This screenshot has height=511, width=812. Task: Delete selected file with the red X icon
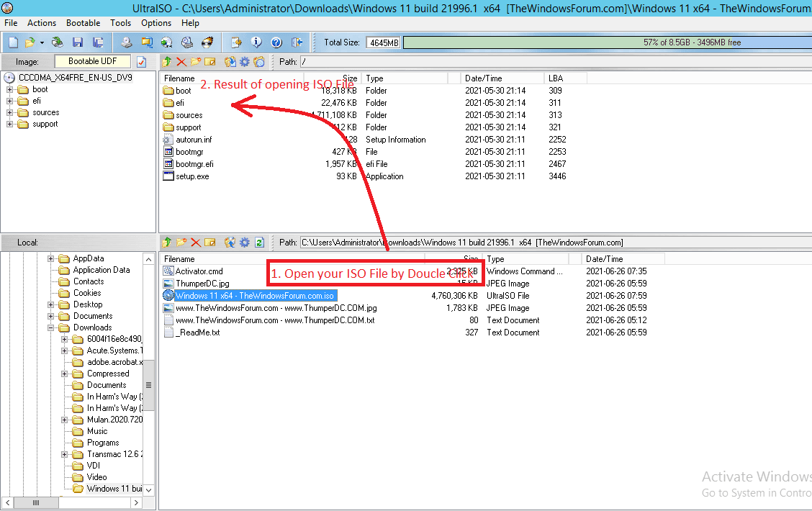click(181, 62)
